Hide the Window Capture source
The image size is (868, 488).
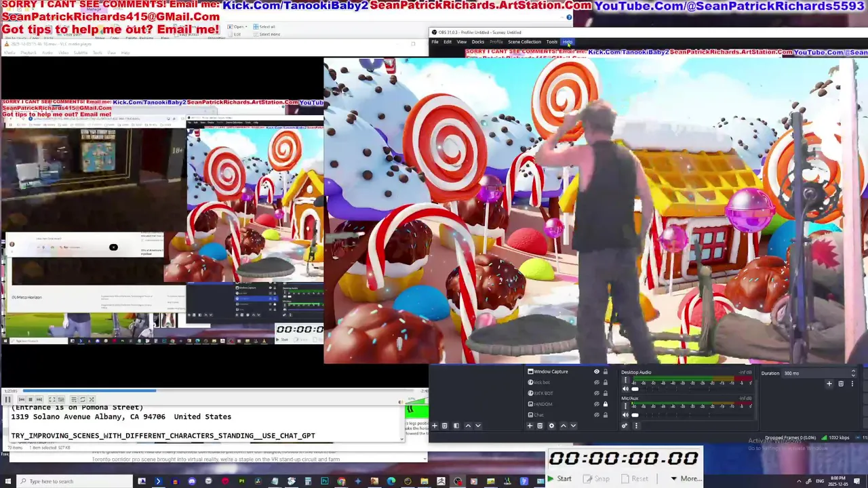[597, 371]
